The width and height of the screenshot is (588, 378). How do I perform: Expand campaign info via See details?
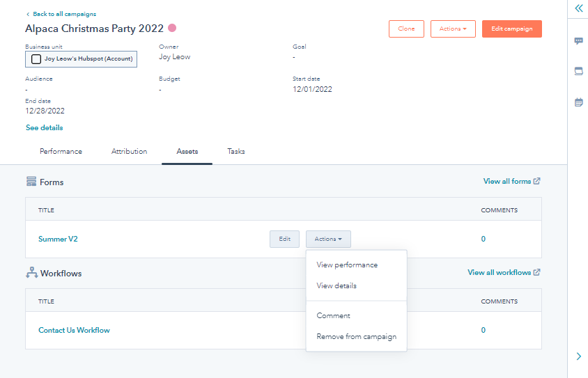point(45,128)
